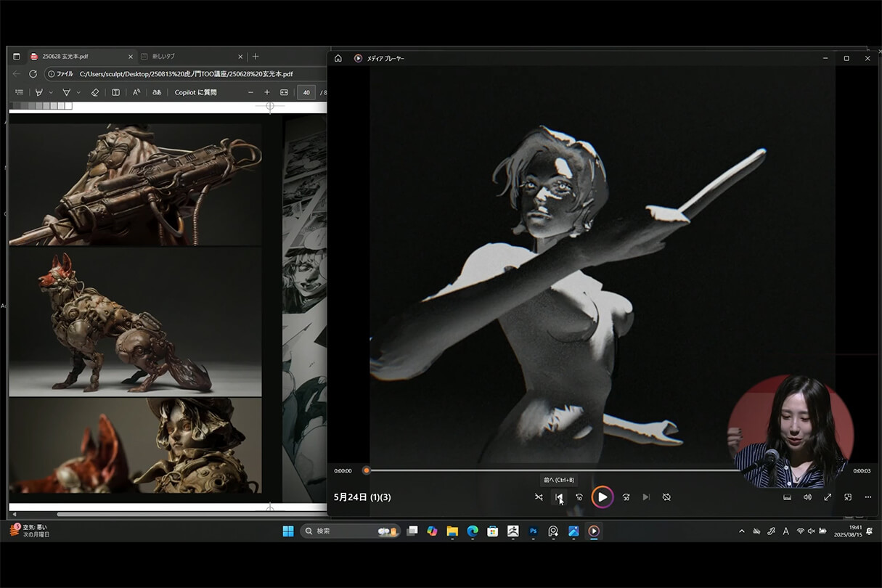This screenshot has height=588, width=882.
Task: Select the eraser tool in PDF toolbar
Action: (x=94, y=92)
